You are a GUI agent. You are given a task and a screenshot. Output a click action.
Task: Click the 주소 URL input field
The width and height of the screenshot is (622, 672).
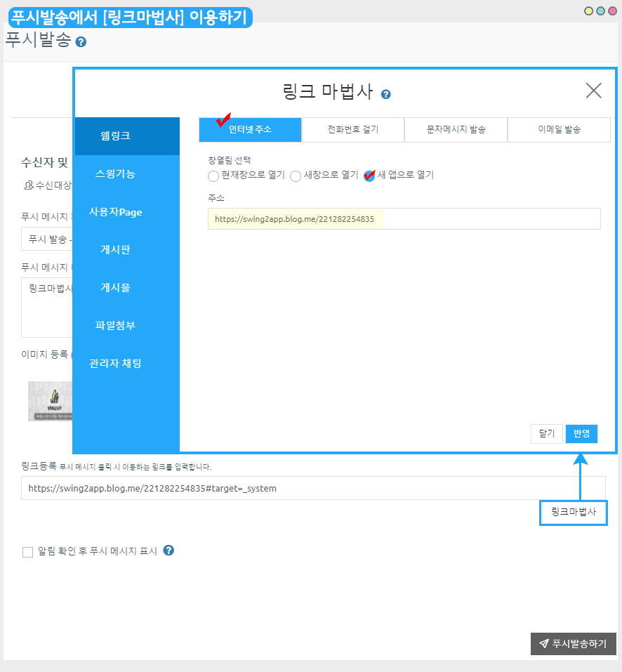tap(404, 219)
